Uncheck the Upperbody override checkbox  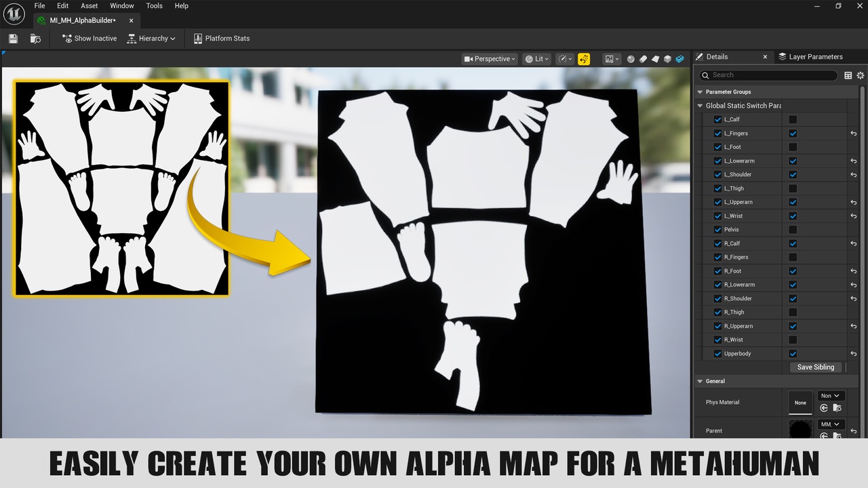[717, 354]
